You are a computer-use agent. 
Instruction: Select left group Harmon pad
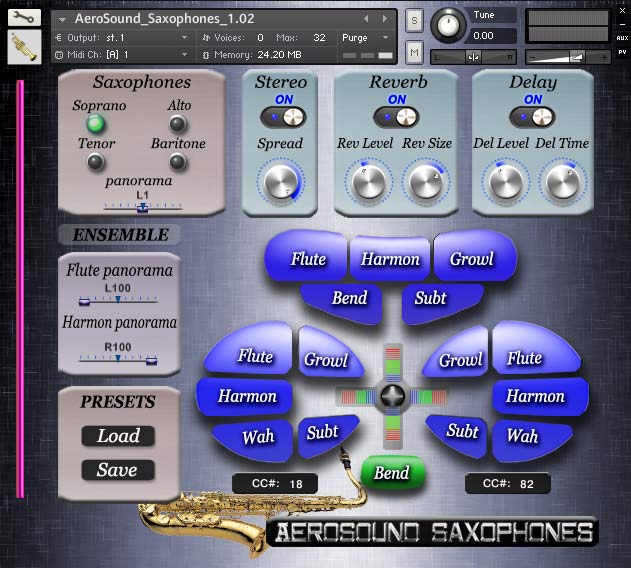tap(245, 397)
